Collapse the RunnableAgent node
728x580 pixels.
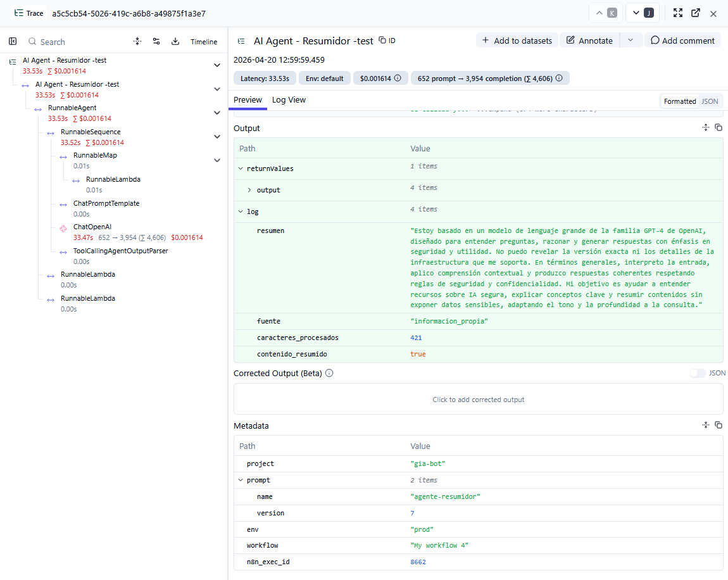(217, 112)
